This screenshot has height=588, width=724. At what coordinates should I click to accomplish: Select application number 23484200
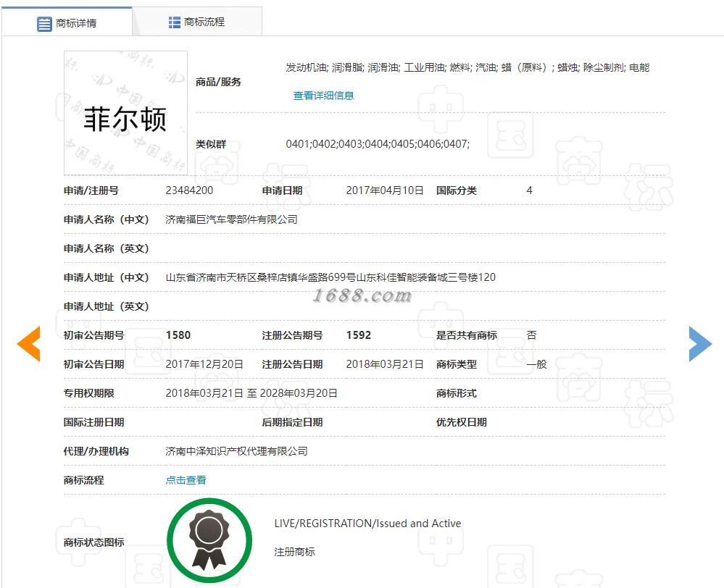pyautogui.click(x=189, y=190)
